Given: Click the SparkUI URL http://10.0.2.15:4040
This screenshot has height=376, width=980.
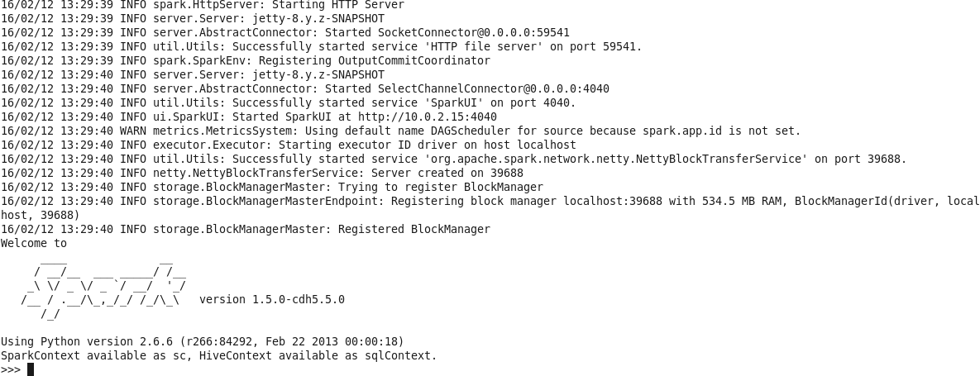Looking at the screenshot, I should coord(427,117).
